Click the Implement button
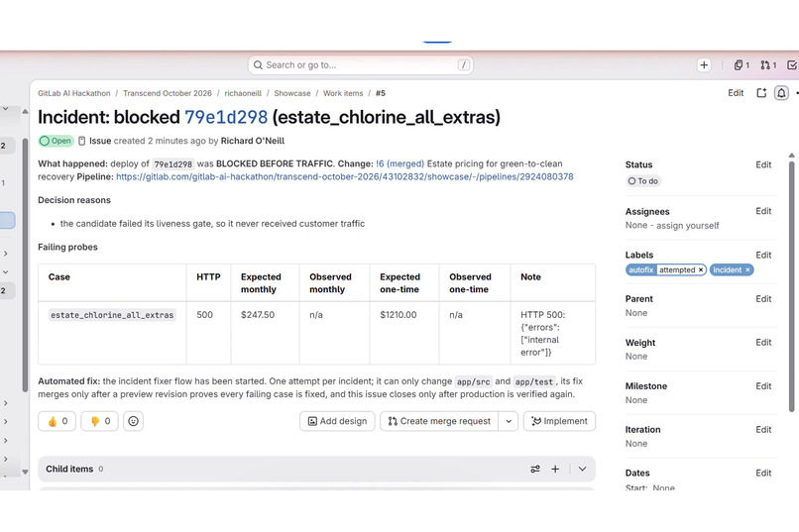 (559, 421)
